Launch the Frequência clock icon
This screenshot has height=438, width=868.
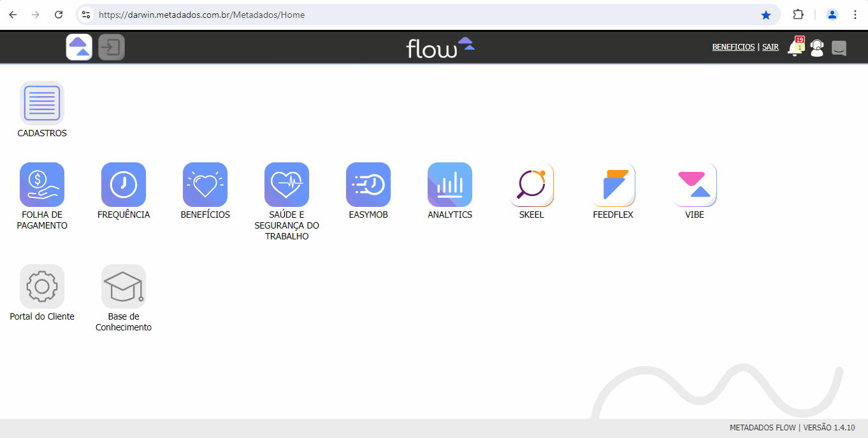pos(124,185)
